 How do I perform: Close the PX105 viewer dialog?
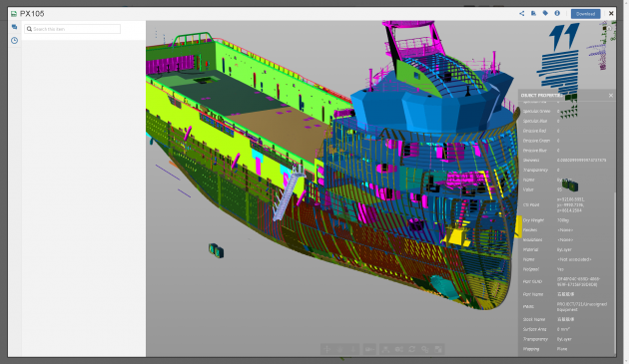[x=611, y=13]
